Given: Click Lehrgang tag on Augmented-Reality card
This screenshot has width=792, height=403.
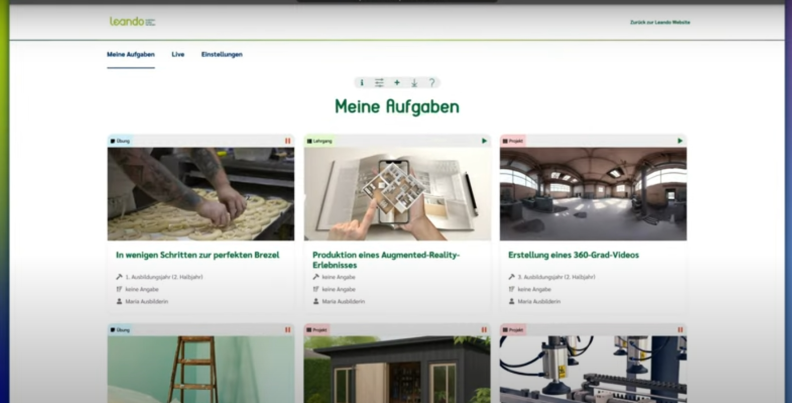Looking at the screenshot, I should click(x=319, y=141).
